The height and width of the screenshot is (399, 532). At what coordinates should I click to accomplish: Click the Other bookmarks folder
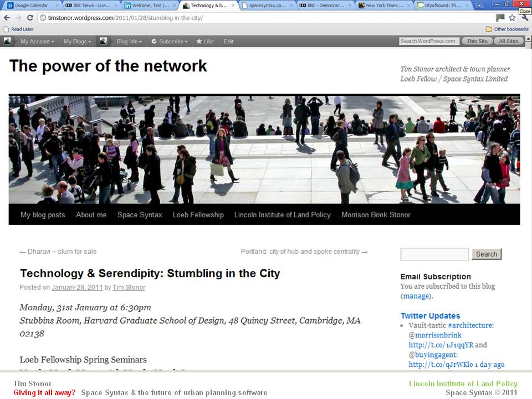coord(503,29)
